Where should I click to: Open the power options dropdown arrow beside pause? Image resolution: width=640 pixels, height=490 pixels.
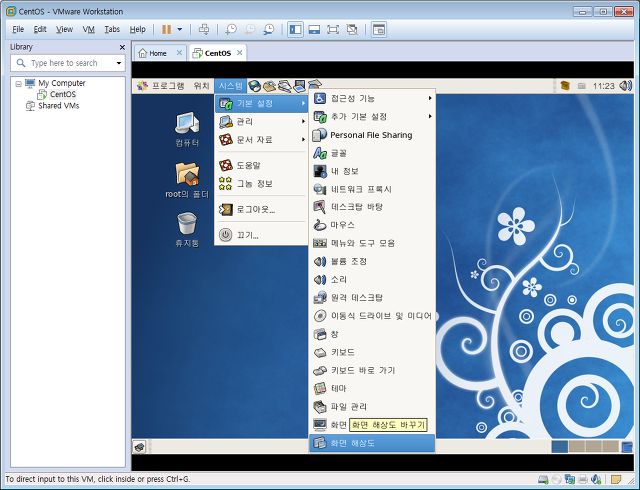click(180, 29)
